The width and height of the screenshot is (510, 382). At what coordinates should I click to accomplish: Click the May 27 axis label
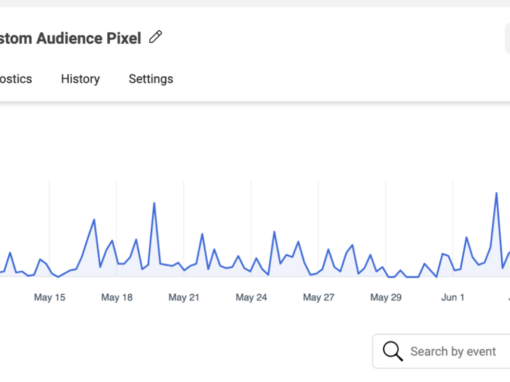319,297
